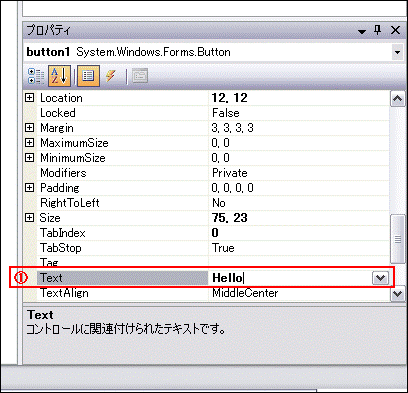Click the property grid scrollbar thumb
Screen dimensions: 408x393
point(398,239)
